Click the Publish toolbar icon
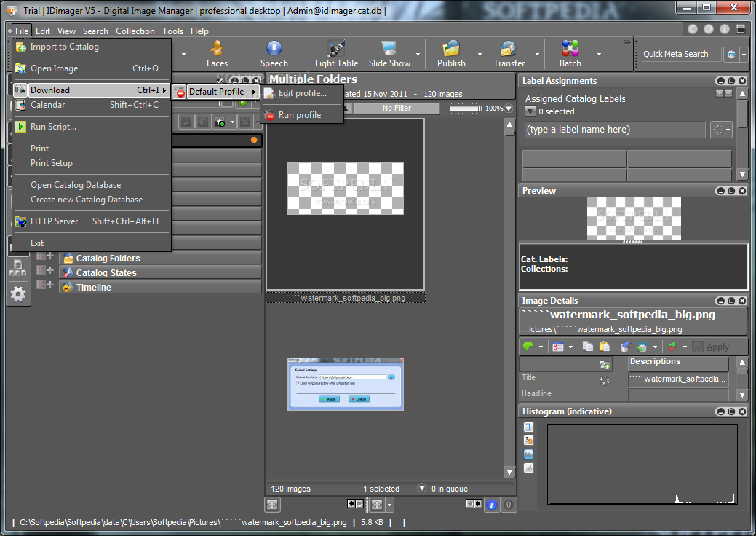The height and width of the screenshot is (536, 756). (451, 54)
